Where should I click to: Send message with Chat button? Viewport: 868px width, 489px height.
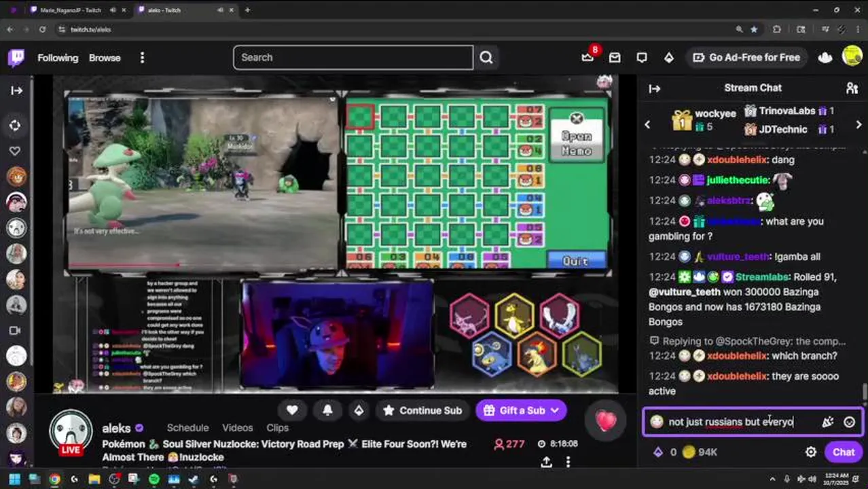point(844,452)
